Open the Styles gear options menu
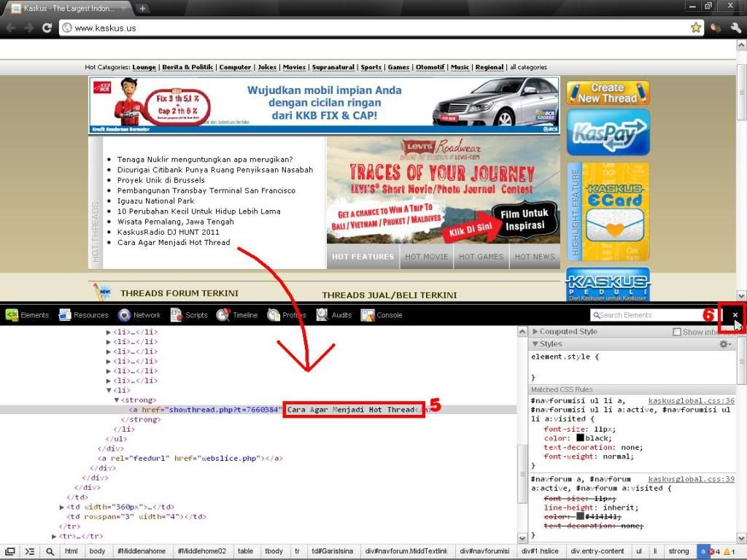The height and width of the screenshot is (560, 747). [726, 344]
